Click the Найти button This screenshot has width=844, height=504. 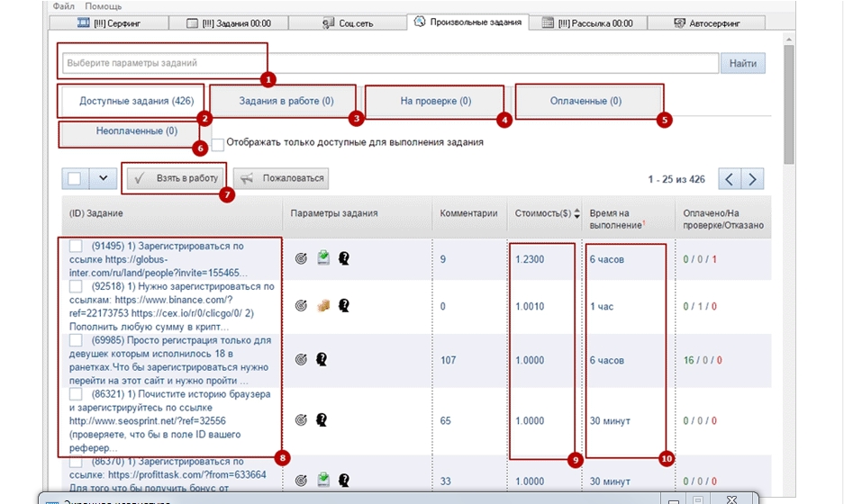pos(743,63)
